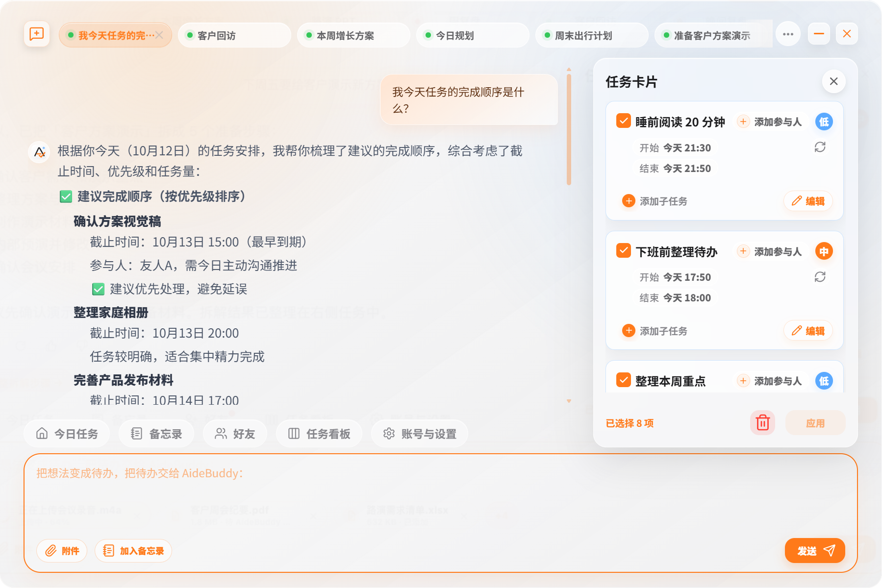Open the 任务看板 shortcut
Image resolution: width=882 pixels, height=588 pixels.
point(319,434)
